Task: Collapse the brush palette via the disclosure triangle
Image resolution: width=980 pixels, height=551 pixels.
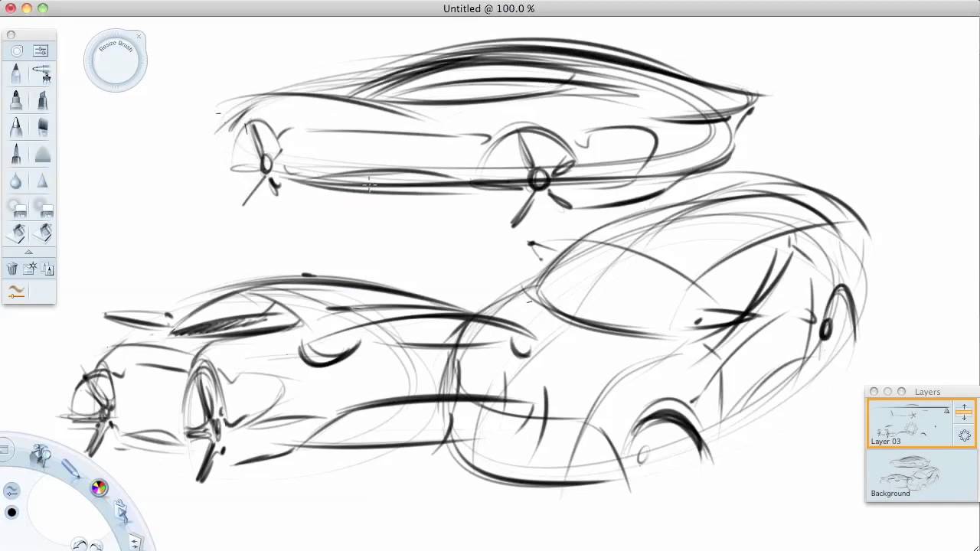Action: pos(29,252)
